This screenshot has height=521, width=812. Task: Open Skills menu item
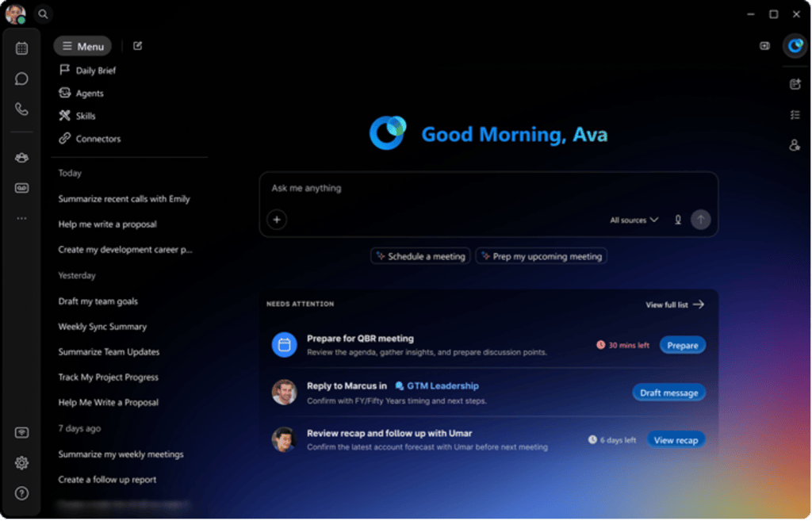pos(77,116)
